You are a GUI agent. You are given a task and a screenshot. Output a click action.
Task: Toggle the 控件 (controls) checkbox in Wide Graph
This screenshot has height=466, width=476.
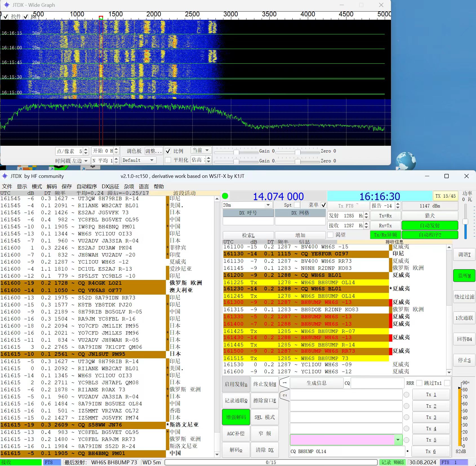click(6, 17)
